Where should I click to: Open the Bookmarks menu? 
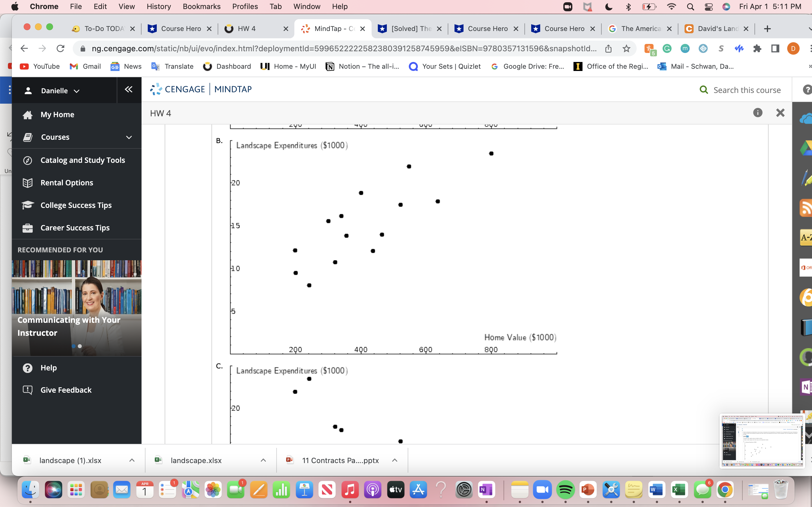[x=202, y=6]
